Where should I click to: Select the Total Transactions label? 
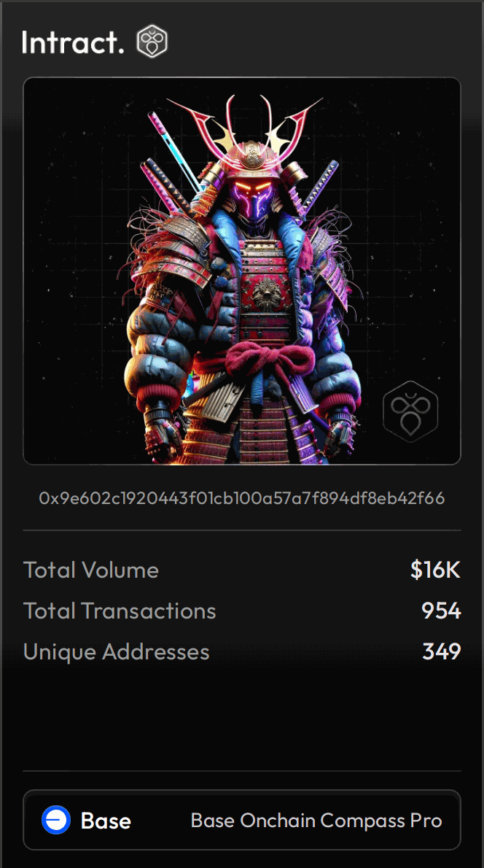(x=120, y=611)
